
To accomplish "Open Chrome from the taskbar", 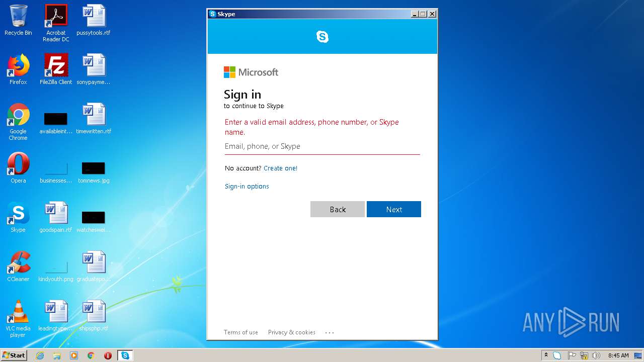I will click(x=91, y=355).
